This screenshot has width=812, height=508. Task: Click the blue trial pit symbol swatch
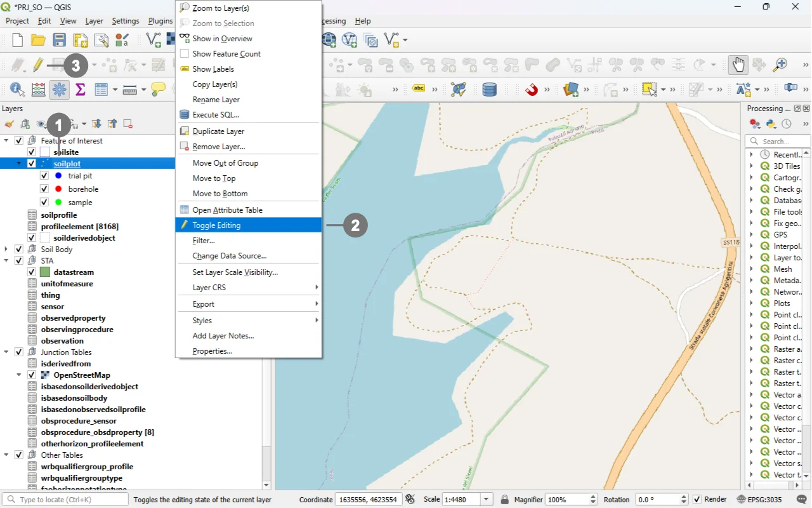pos(58,176)
